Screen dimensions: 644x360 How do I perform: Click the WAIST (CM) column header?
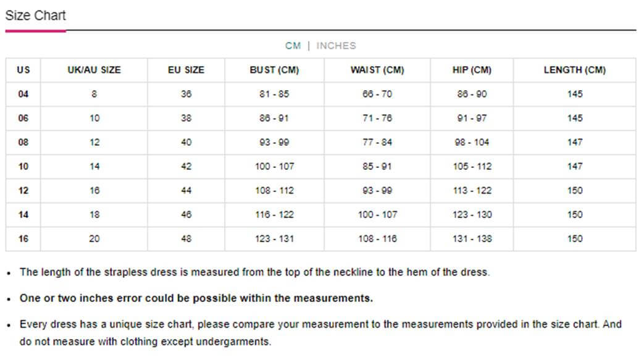click(x=377, y=70)
